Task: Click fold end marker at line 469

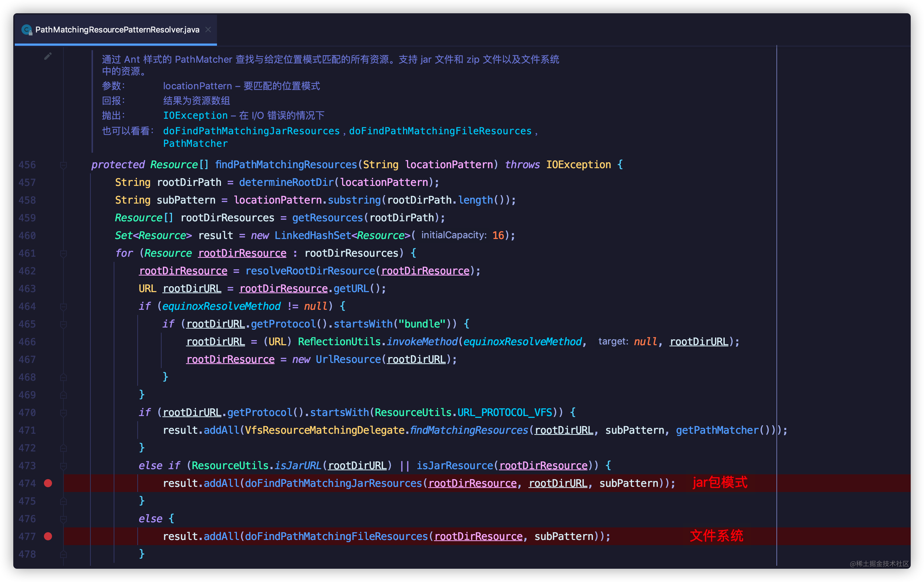Action: tap(64, 395)
